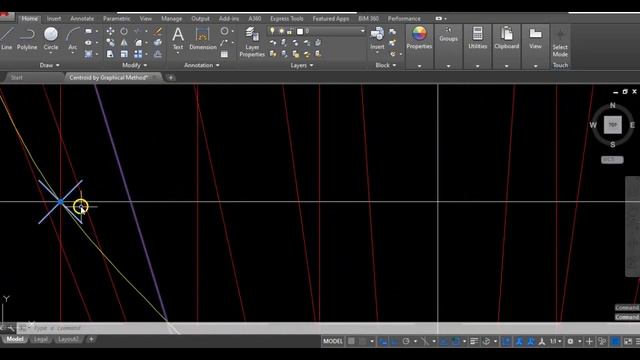Open the Properties color wheel panel
640x360 pixels.
point(419,38)
